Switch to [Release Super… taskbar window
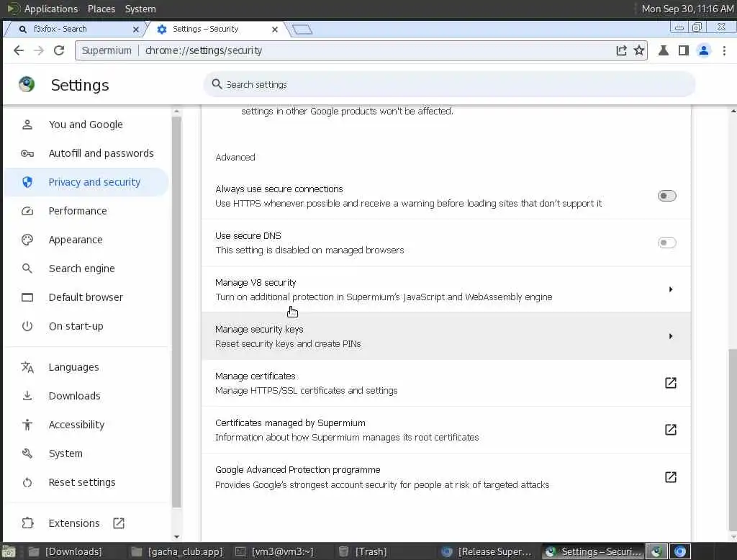Screen dimensions: 737x560 coord(487,551)
